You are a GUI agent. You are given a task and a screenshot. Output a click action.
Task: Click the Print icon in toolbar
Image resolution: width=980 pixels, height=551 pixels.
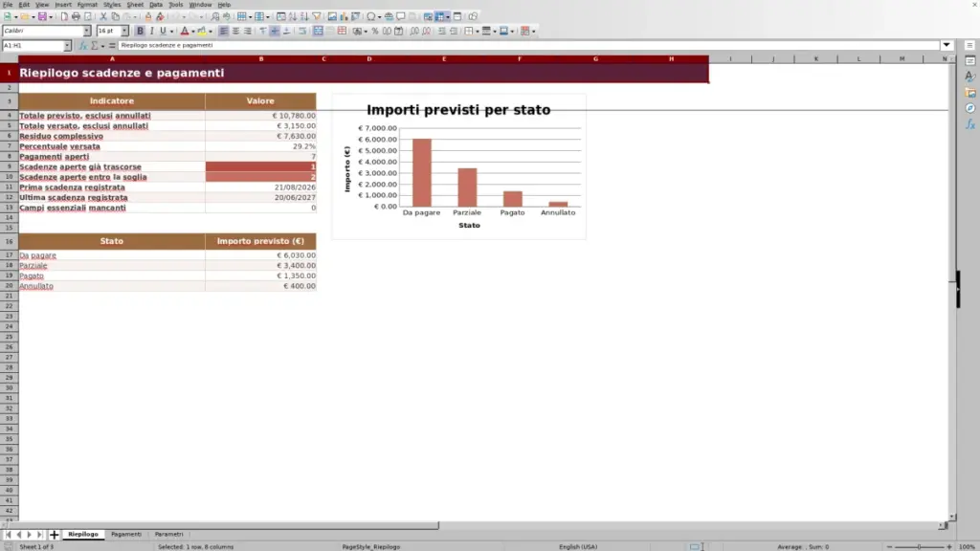point(76,16)
